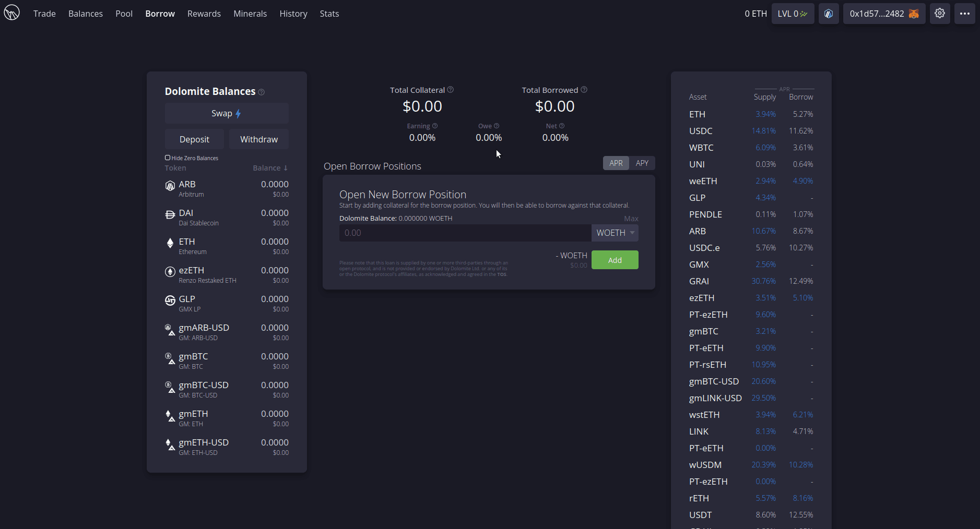
Task: Switch rate display to APR
Action: pyautogui.click(x=616, y=163)
